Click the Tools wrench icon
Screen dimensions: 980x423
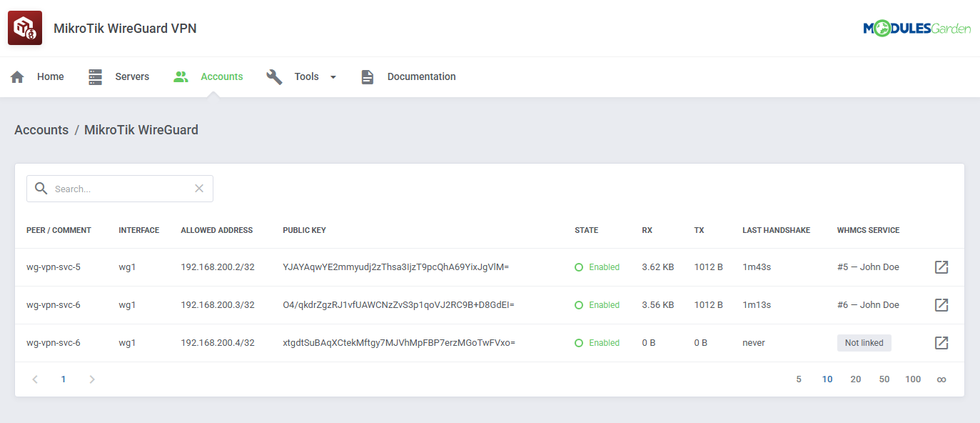pos(274,77)
